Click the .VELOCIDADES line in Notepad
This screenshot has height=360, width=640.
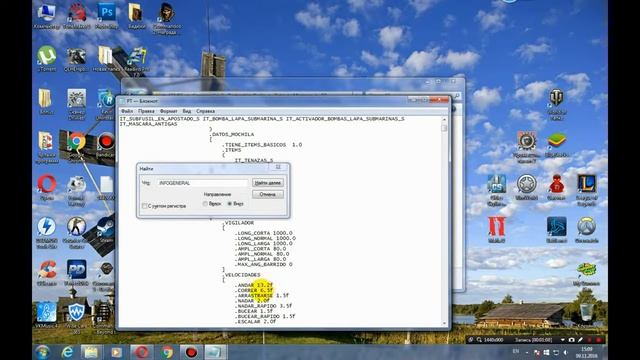(x=241, y=275)
